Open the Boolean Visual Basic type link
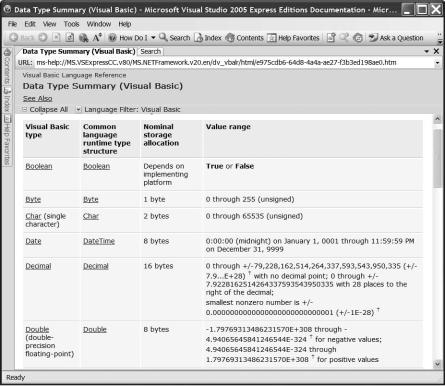The width and height of the screenshot is (445, 386). (x=39, y=166)
